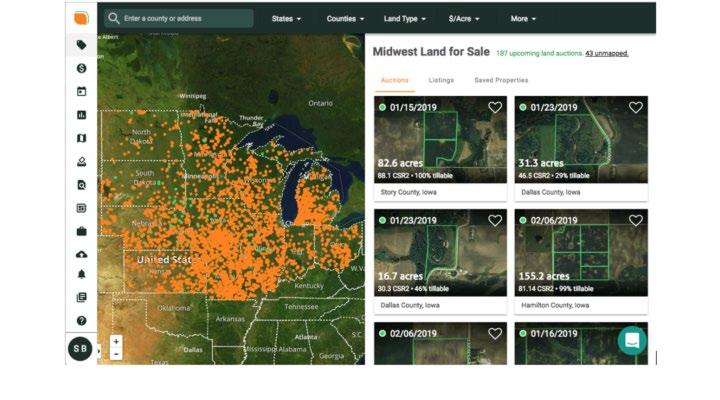Open the dollar sign sidebar icon
This screenshot has width=720, height=400.
[x=81, y=68]
